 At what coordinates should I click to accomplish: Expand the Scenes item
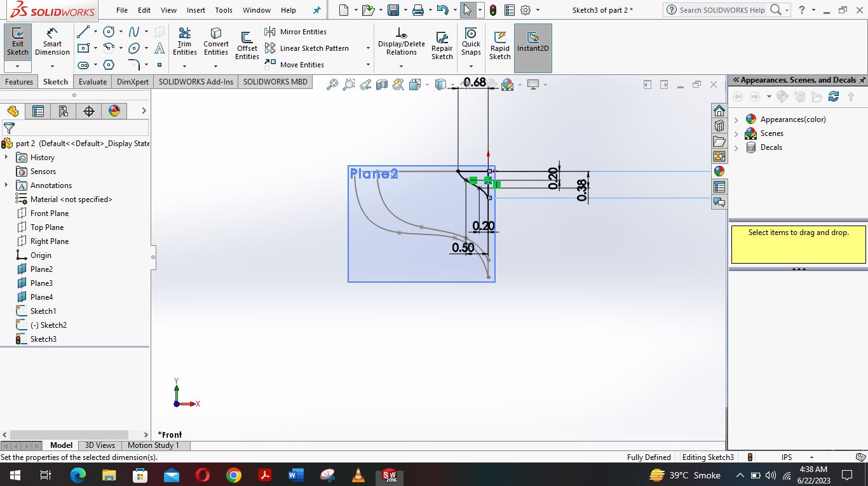736,133
